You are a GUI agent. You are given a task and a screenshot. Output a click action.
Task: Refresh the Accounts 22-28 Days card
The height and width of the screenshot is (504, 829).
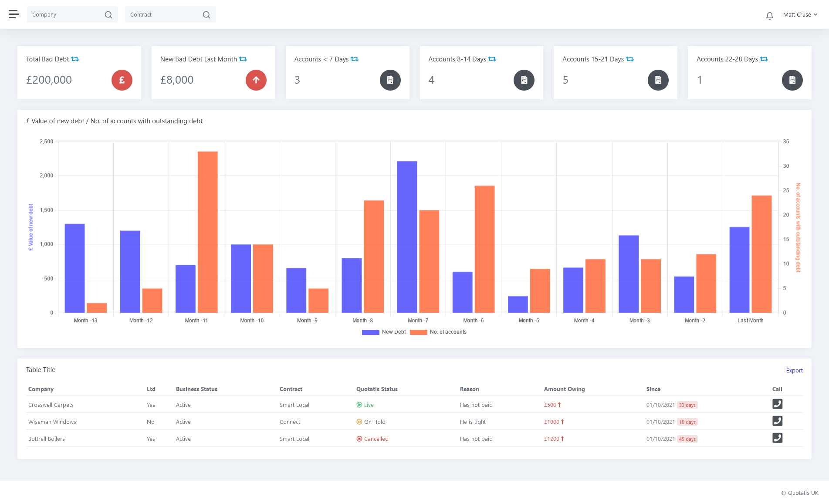click(x=764, y=59)
